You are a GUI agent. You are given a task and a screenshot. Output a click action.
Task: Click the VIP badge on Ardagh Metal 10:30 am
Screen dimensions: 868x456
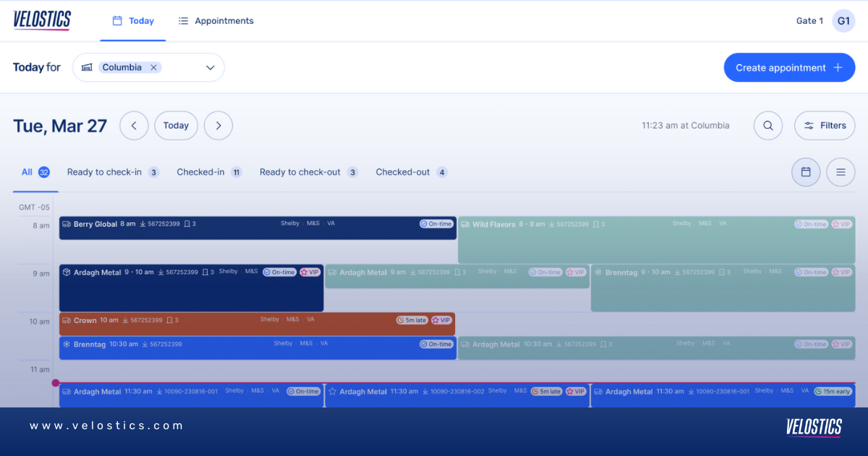841,344
